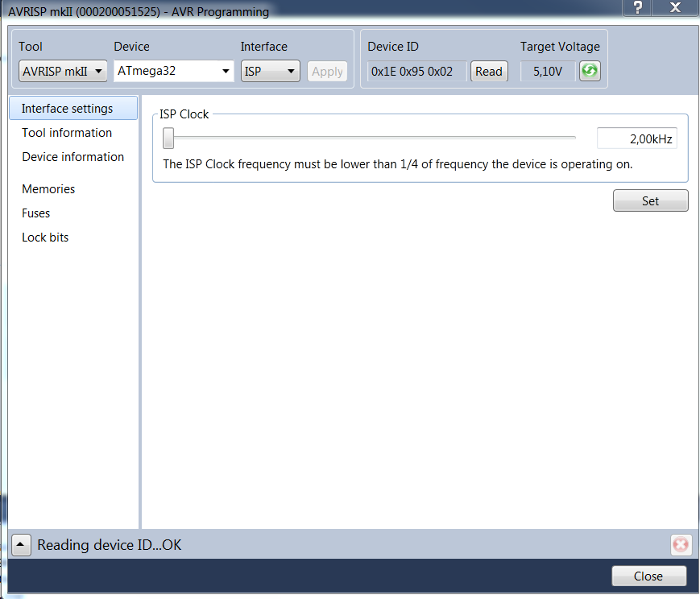
Task: Open the Interface dropdown showing ISP
Action: 270,71
